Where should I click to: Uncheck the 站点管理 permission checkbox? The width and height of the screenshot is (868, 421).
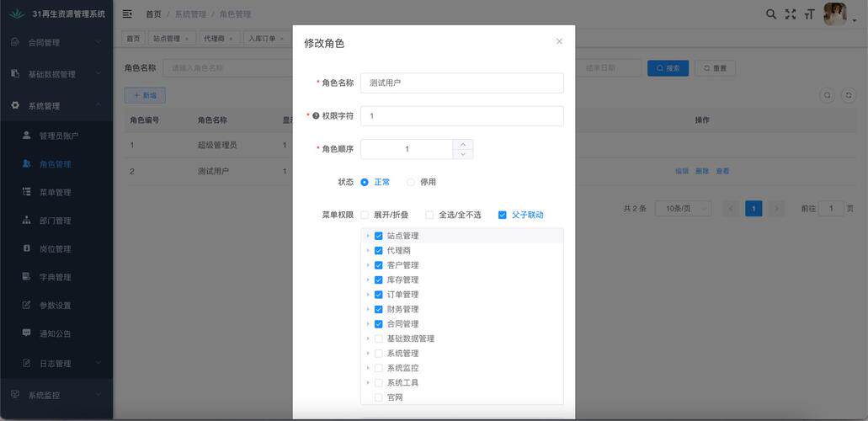(379, 236)
